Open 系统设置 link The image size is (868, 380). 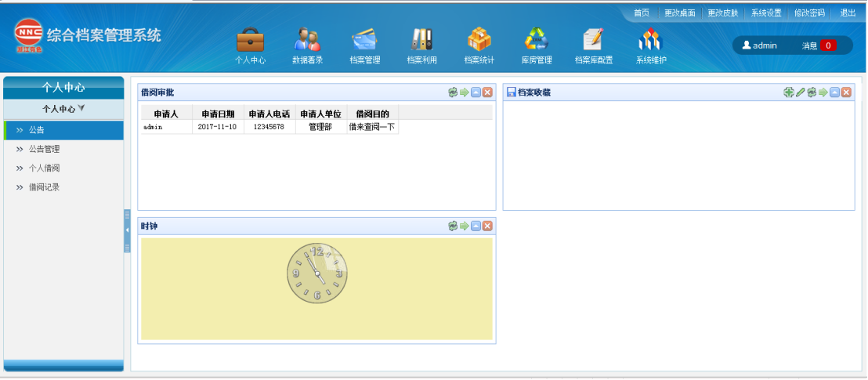pos(766,13)
